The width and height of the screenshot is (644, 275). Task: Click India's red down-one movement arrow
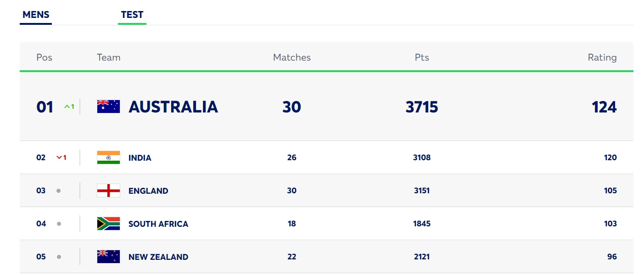(x=62, y=157)
